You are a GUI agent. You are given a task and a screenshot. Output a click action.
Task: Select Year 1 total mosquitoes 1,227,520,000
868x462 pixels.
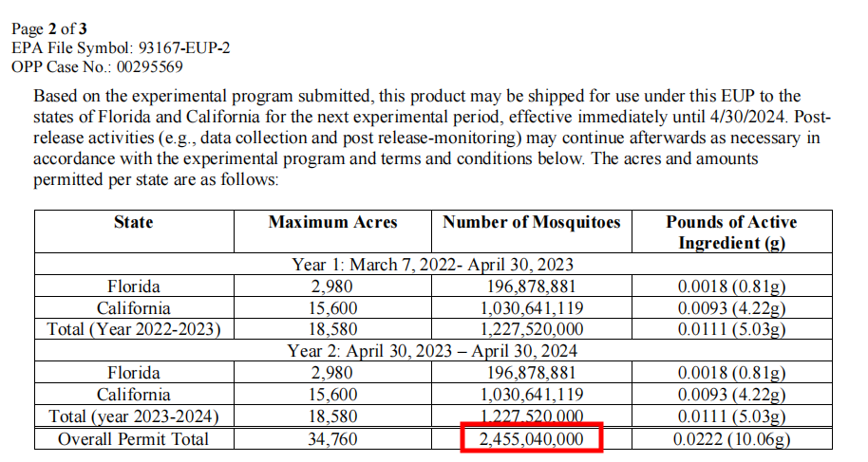[x=531, y=330]
